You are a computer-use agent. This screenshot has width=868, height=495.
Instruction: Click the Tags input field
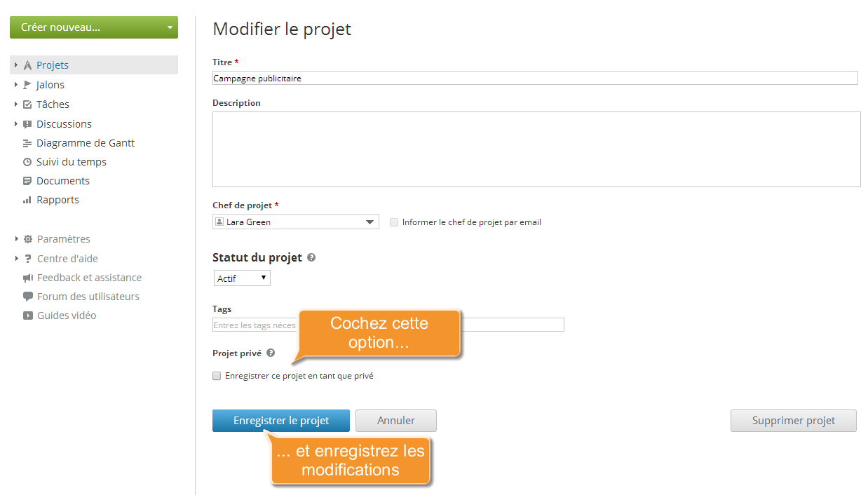388,325
